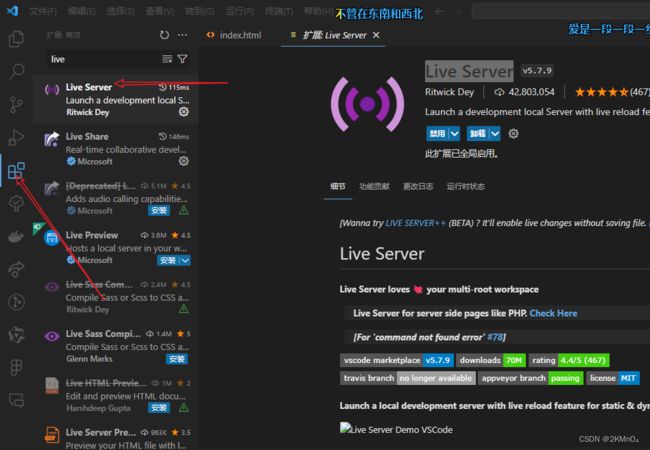Click the v5.7.9 version label

coord(537,71)
